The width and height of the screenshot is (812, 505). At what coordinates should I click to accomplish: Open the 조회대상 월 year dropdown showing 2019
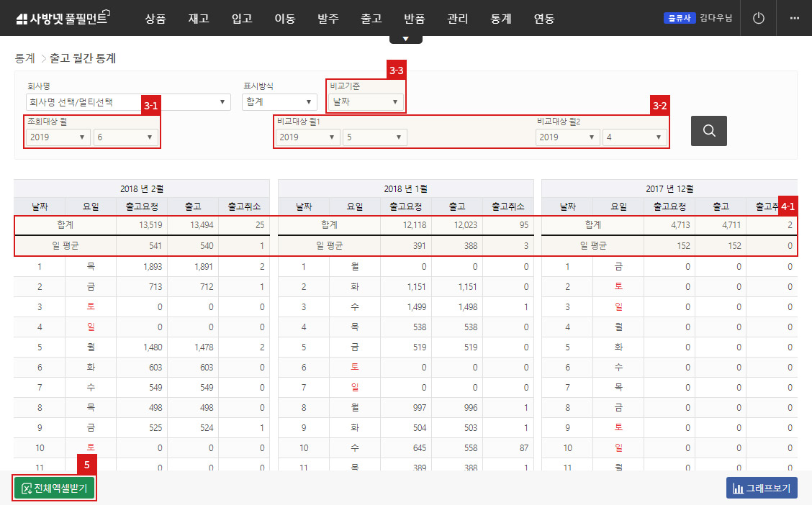click(57, 137)
